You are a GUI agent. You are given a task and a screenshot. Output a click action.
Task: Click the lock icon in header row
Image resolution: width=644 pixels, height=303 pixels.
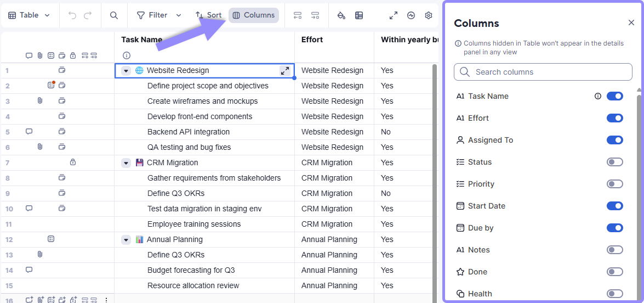(x=73, y=55)
